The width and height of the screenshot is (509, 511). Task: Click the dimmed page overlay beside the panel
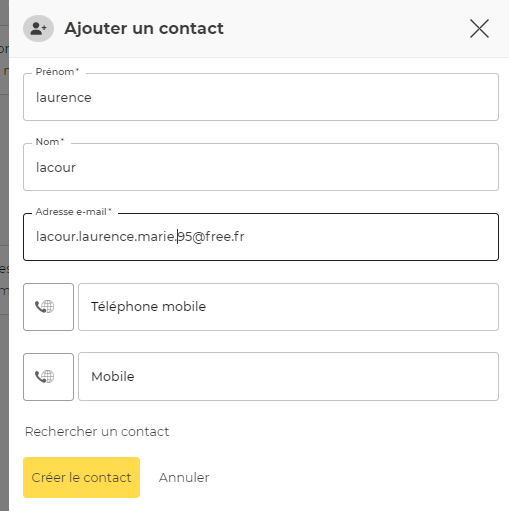pyautogui.click(x=4, y=255)
